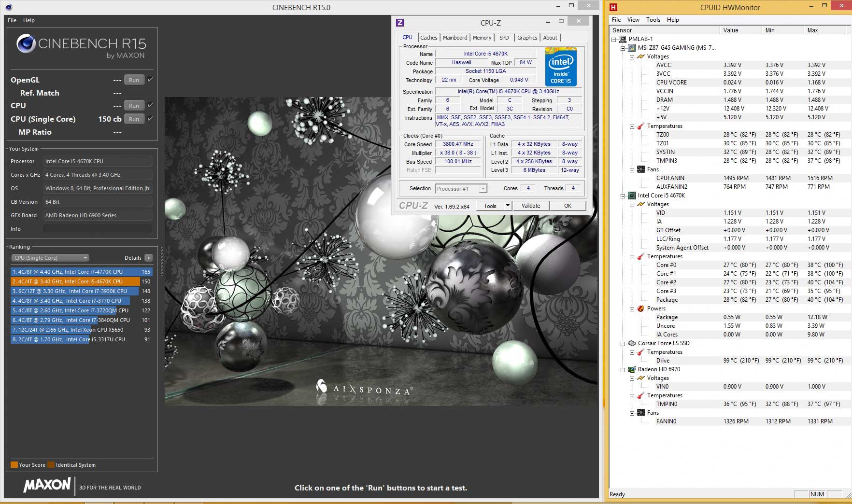Toggle the OpenGL test checkbox

150,80
